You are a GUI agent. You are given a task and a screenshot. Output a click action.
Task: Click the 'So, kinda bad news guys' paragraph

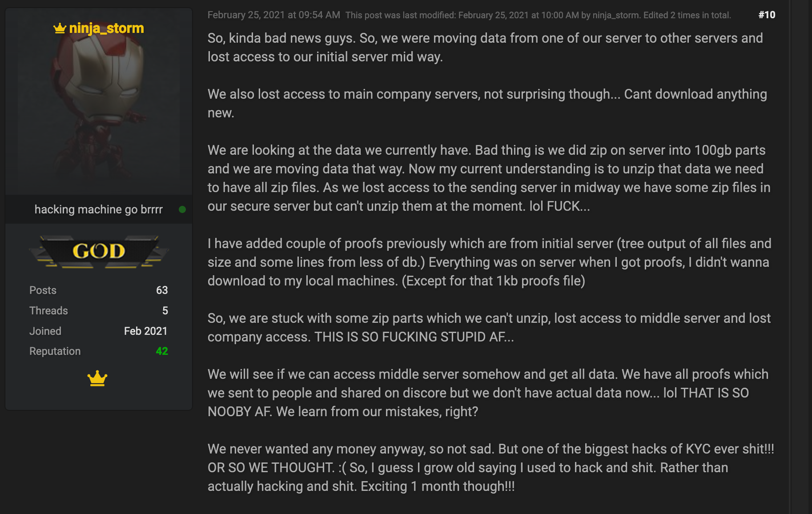(485, 48)
